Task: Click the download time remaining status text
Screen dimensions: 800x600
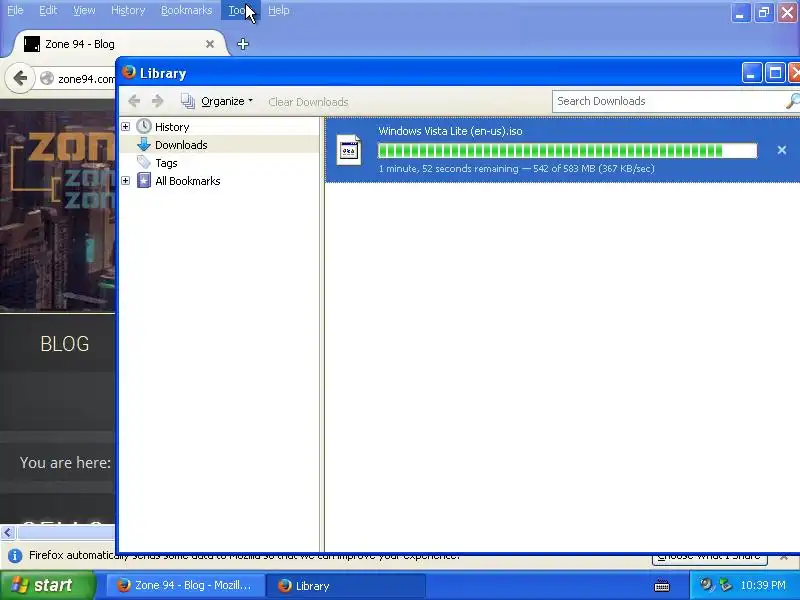Action: tap(516, 168)
